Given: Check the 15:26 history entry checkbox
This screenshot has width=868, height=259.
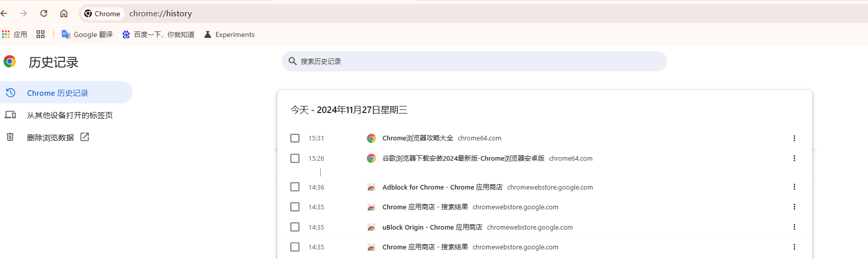Looking at the screenshot, I should tap(295, 159).
